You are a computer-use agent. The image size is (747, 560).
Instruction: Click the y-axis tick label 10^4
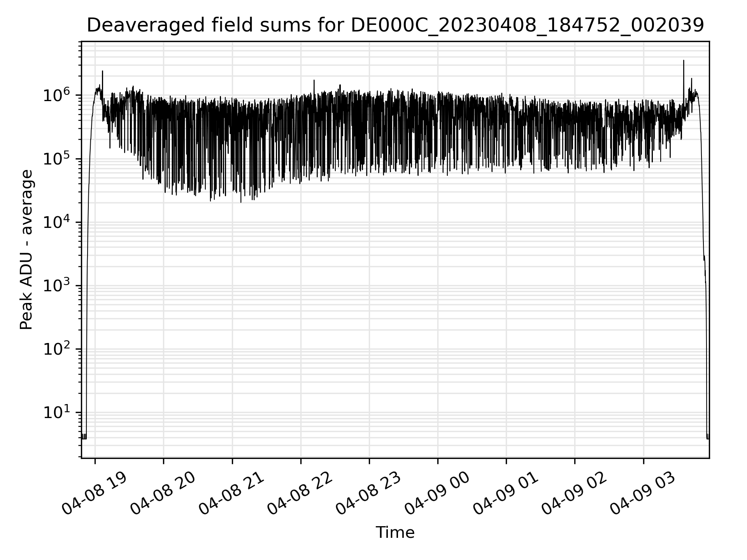(x=56, y=222)
